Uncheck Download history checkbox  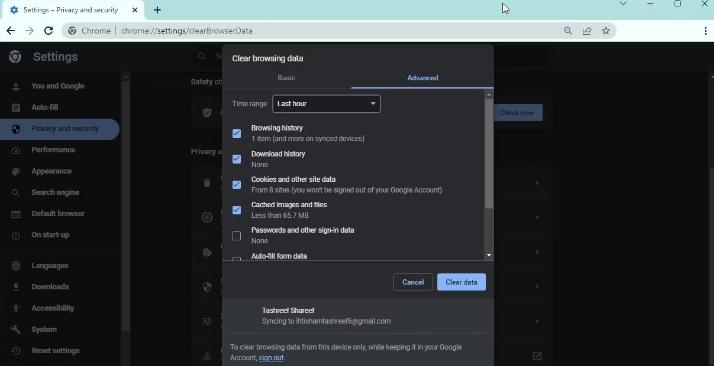[x=236, y=159]
